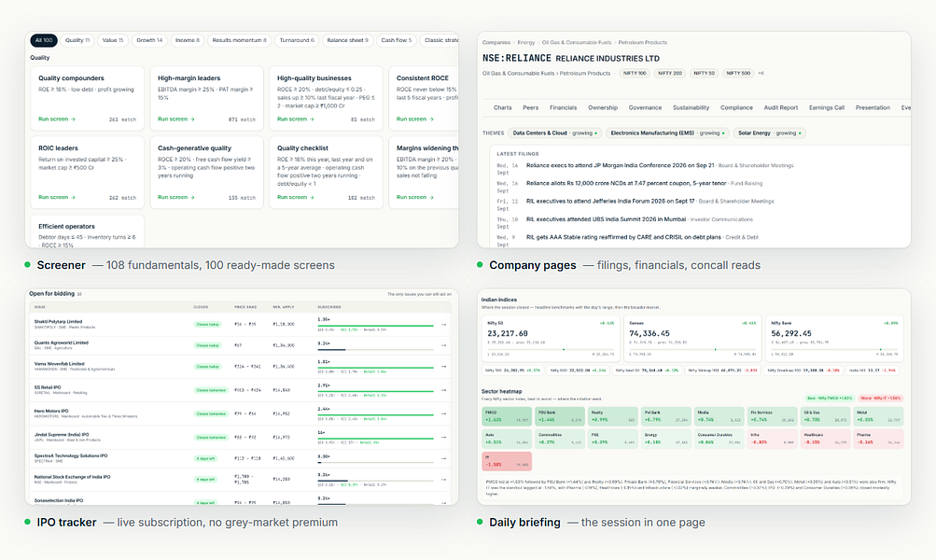936x560 pixels.
Task: Run screen for ROIC leaders
Action: 57,197
